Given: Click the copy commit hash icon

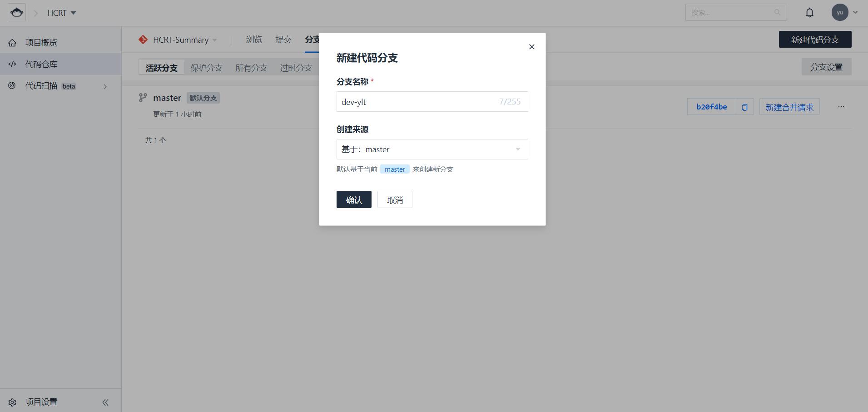Looking at the screenshot, I should tap(744, 107).
